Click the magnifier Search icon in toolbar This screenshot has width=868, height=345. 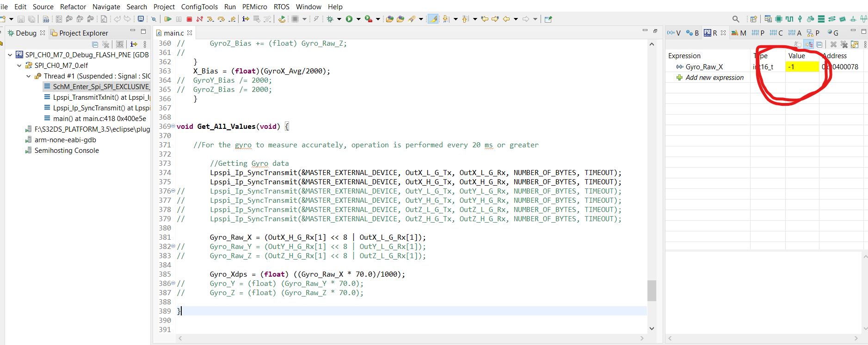(735, 19)
